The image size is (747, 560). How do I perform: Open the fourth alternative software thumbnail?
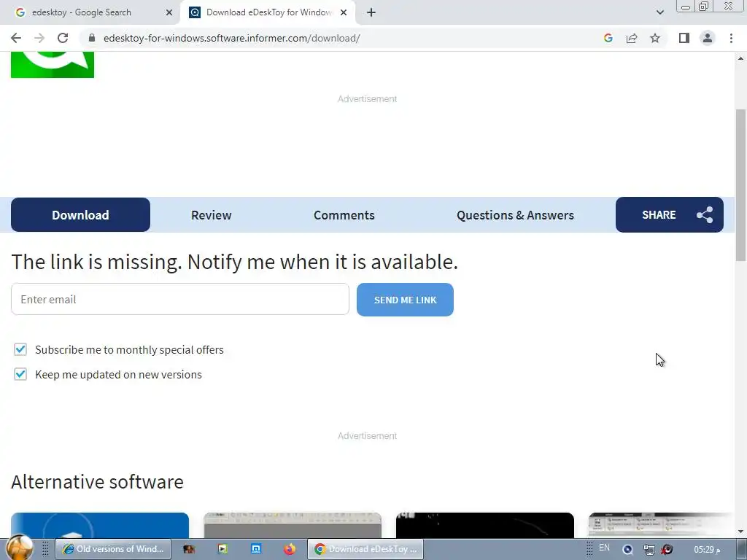pyautogui.click(x=661, y=525)
